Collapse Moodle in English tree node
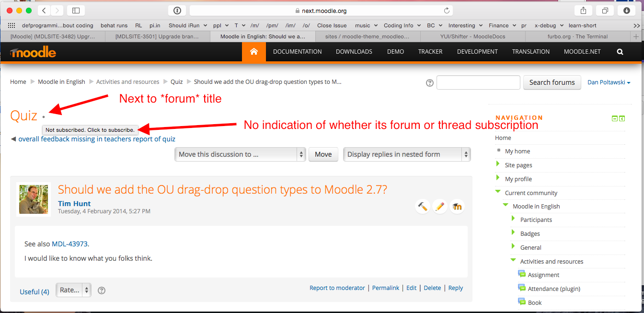This screenshot has width=644, height=313. pos(506,206)
